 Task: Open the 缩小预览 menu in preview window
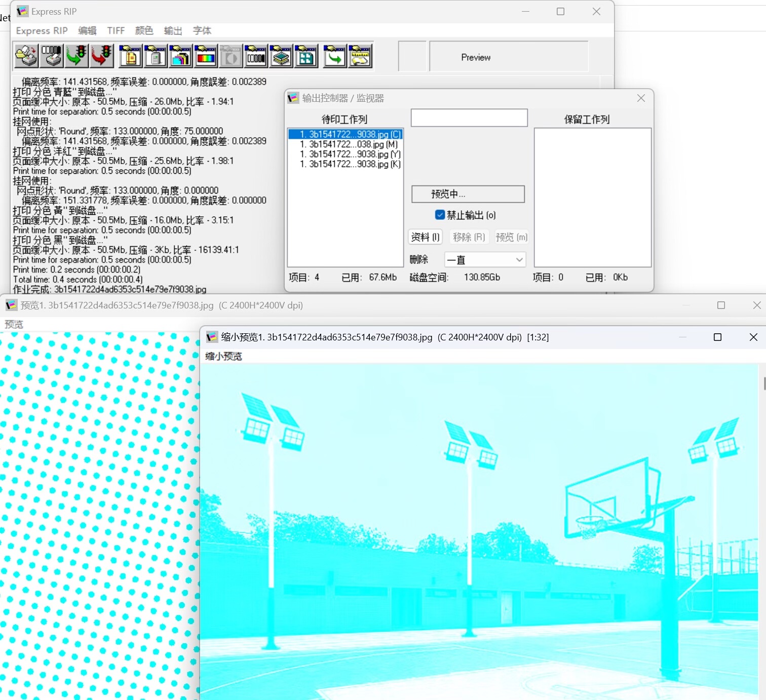click(x=223, y=357)
